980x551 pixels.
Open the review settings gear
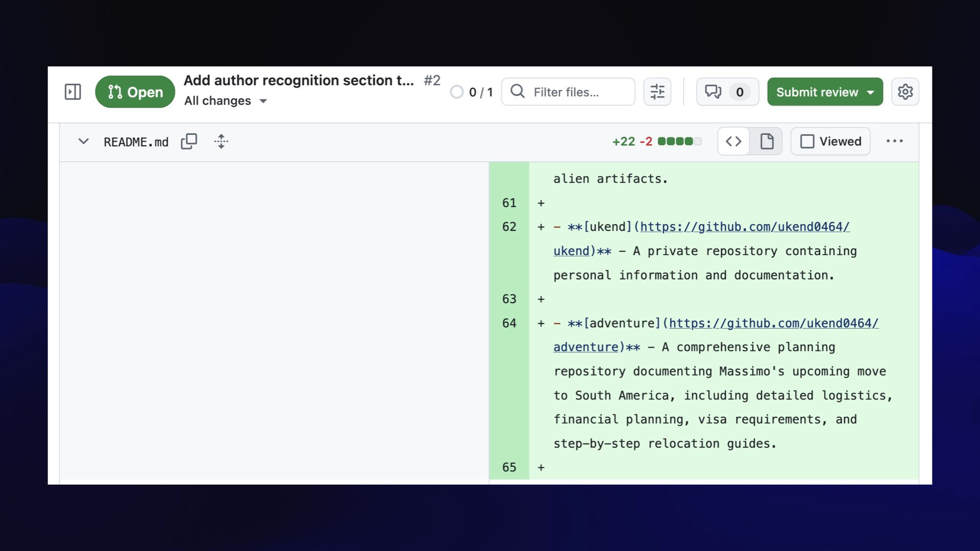tap(905, 92)
